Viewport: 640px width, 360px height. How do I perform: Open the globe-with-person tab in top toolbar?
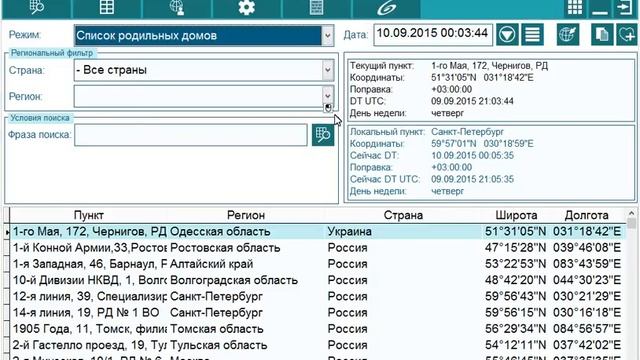point(177,8)
